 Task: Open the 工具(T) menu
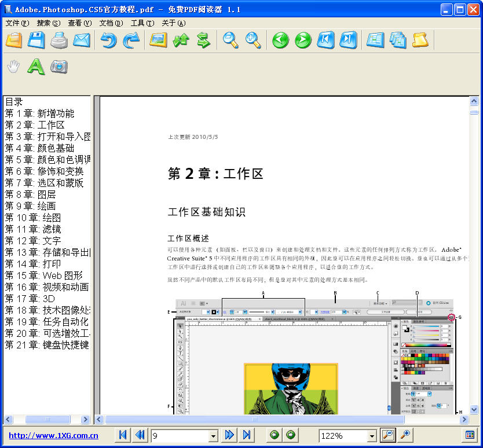pos(142,23)
